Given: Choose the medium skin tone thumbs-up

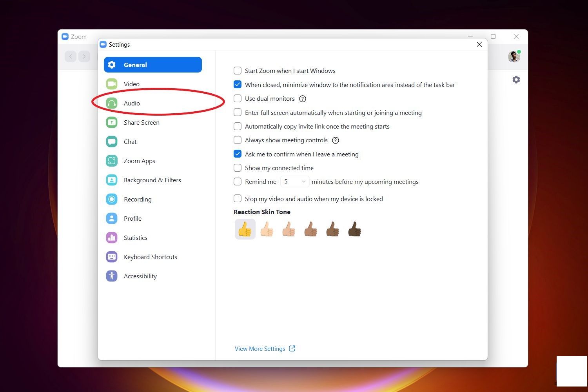Looking at the screenshot, I should pyautogui.click(x=311, y=229).
